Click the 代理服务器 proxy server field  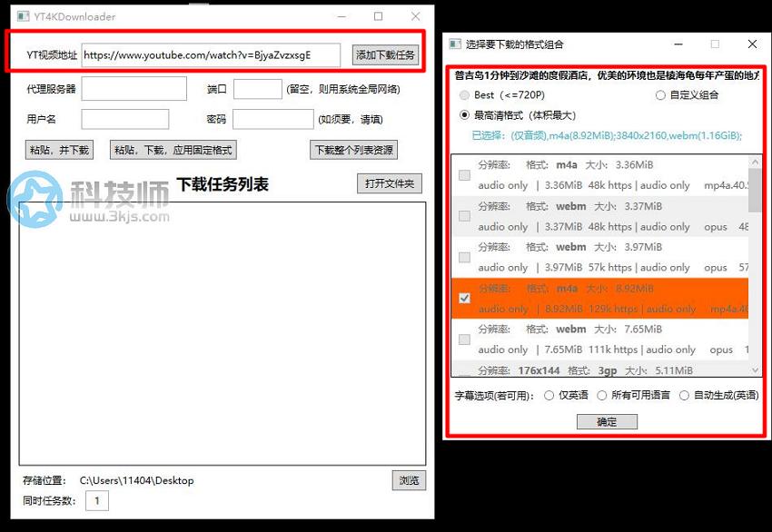click(134, 89)
